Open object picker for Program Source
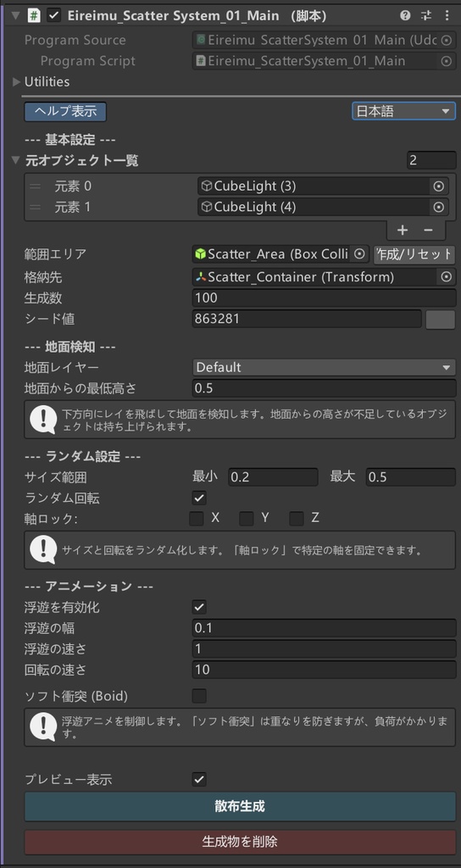The height and width of the screenshot is (868, 461). 446,40
